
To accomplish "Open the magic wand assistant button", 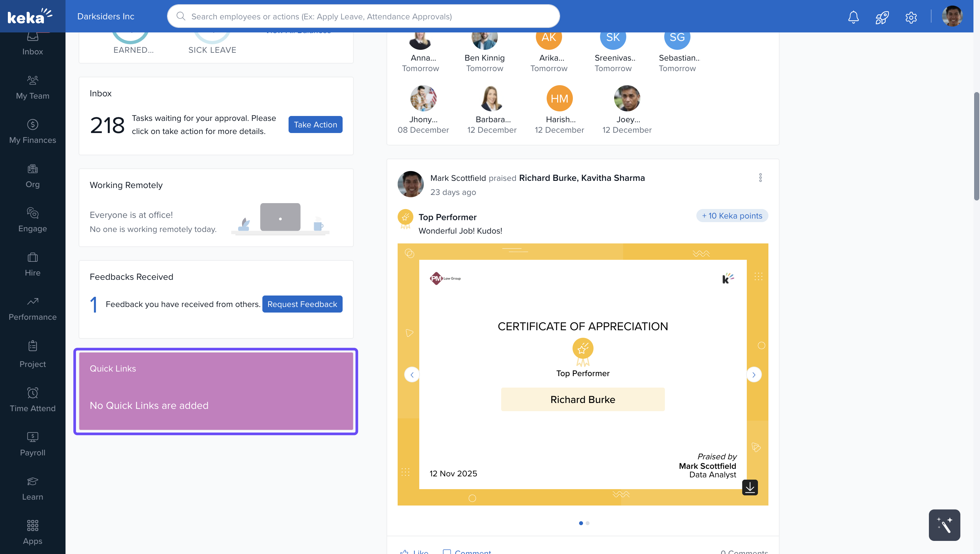I will [x=944, y=525].
